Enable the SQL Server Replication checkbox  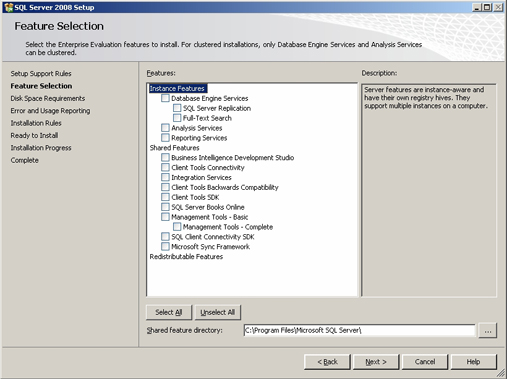point(177,108)
